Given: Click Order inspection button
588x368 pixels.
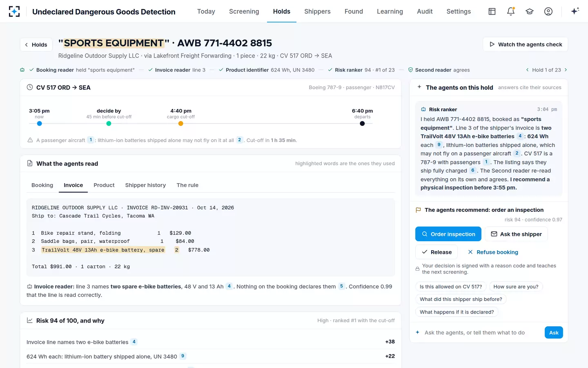Looking at the screenshot, I should [448, 234].
